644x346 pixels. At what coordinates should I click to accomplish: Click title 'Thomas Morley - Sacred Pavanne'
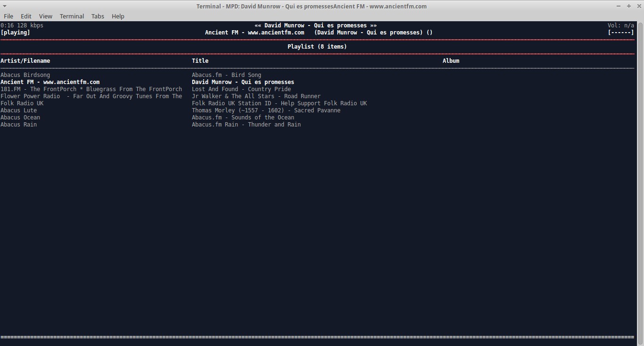266,110
